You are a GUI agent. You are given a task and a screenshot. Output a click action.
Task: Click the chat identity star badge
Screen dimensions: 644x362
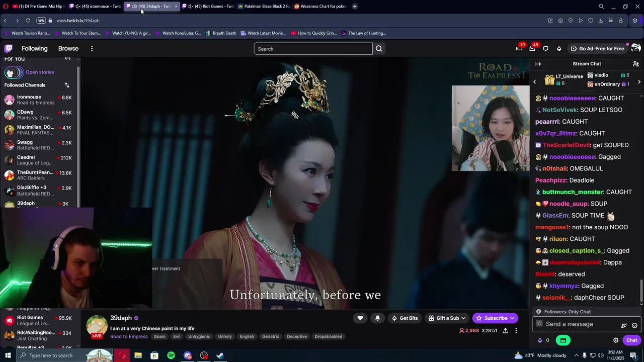pyautogui.click(x=539, y=324)
